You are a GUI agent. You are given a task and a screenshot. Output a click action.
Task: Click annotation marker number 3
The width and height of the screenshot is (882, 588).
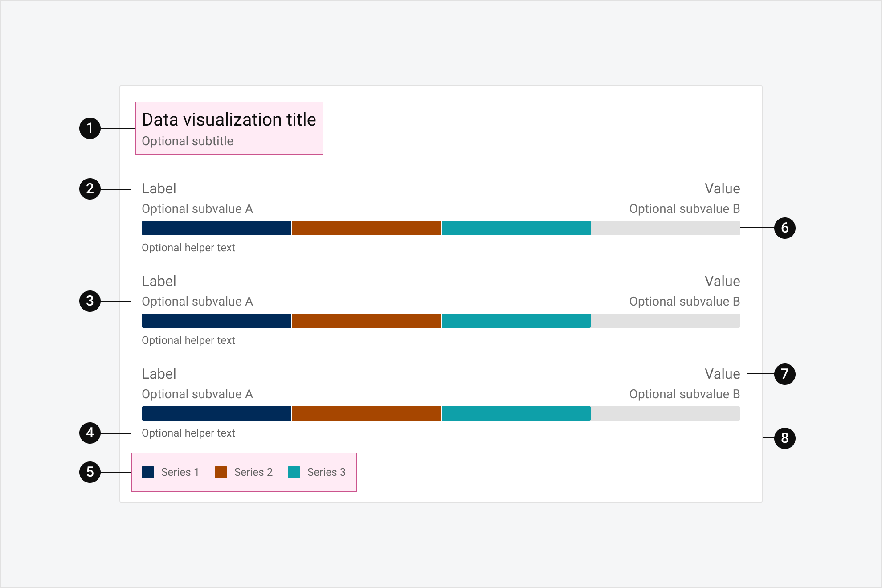pos(90,301)
